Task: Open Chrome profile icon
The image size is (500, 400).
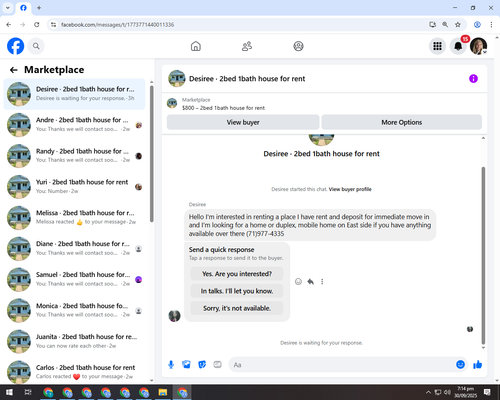Action: [477, 25]
